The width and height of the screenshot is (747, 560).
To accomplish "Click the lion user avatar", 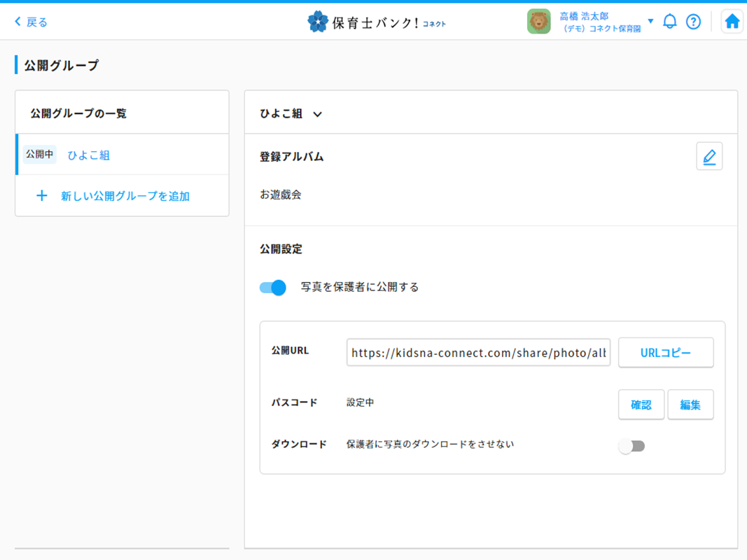I will click(538, 22).
